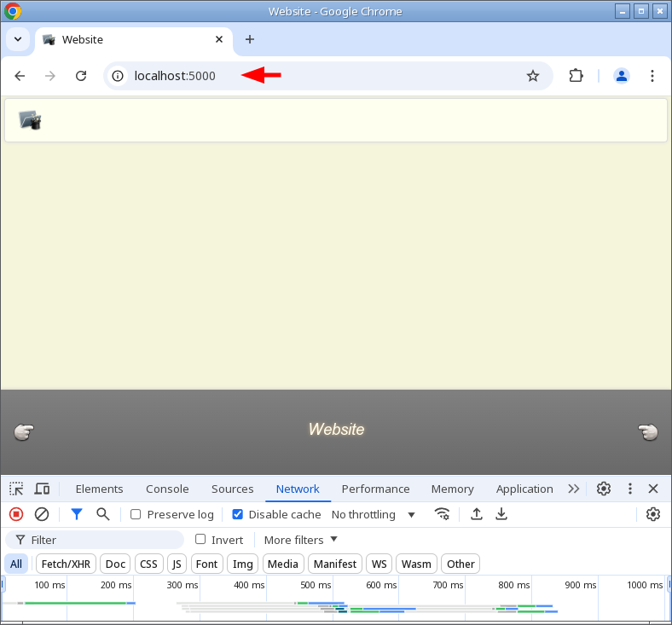
Task: Reload the localhost page
Action: pyautogui.click(x=81, y=76)
